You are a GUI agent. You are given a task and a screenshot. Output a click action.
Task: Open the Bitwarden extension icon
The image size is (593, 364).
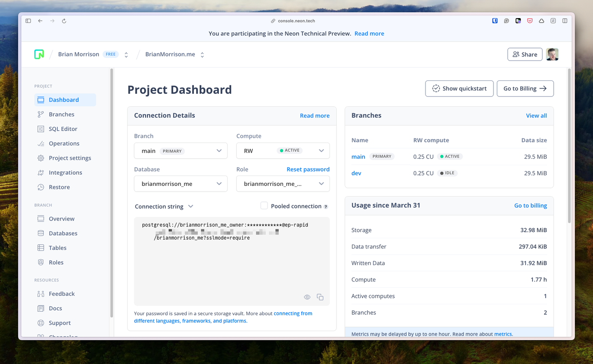point(495,21)
